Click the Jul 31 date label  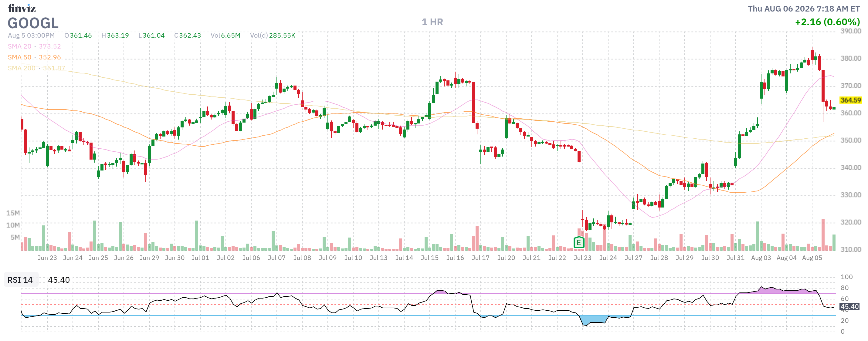tap(736, 258)
